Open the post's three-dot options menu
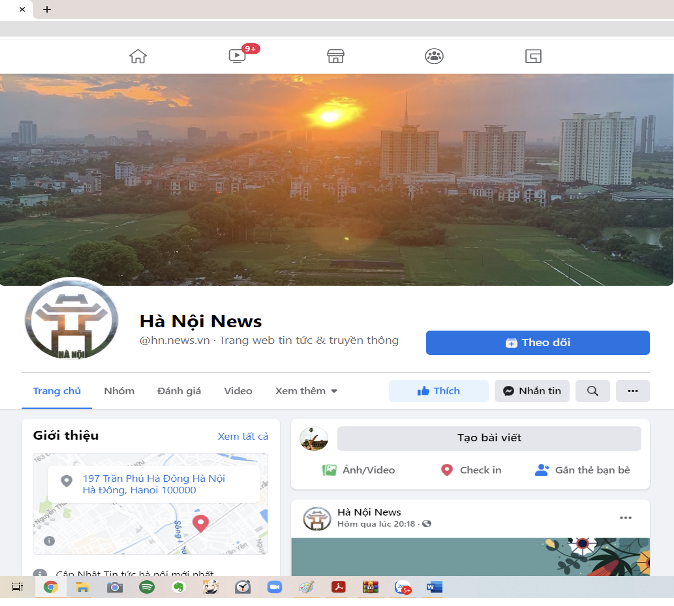674x606 pixels. [x=626, y=518]
